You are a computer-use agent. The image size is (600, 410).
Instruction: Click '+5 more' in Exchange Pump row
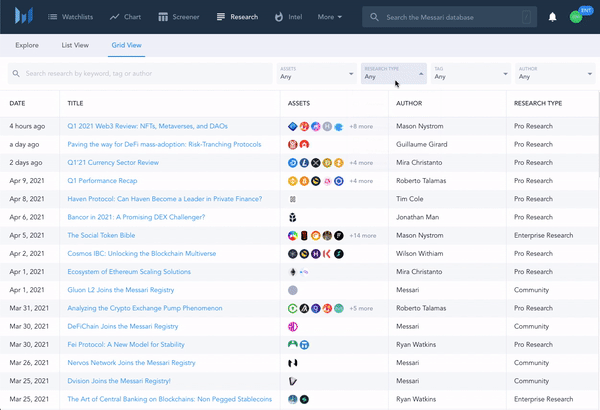click(361, 308)
